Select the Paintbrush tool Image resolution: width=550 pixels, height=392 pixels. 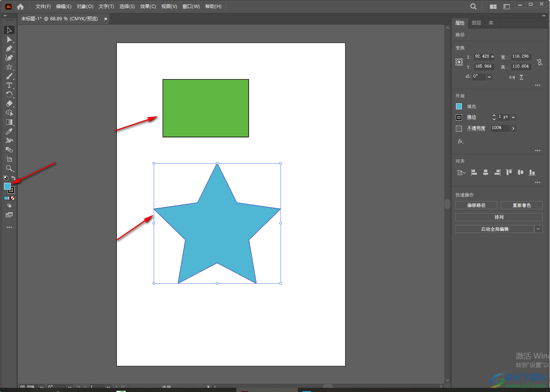point(9,76)
